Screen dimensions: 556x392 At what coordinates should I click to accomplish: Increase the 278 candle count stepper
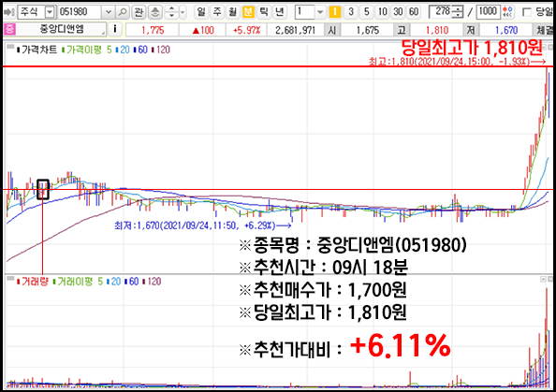point(458,8)
